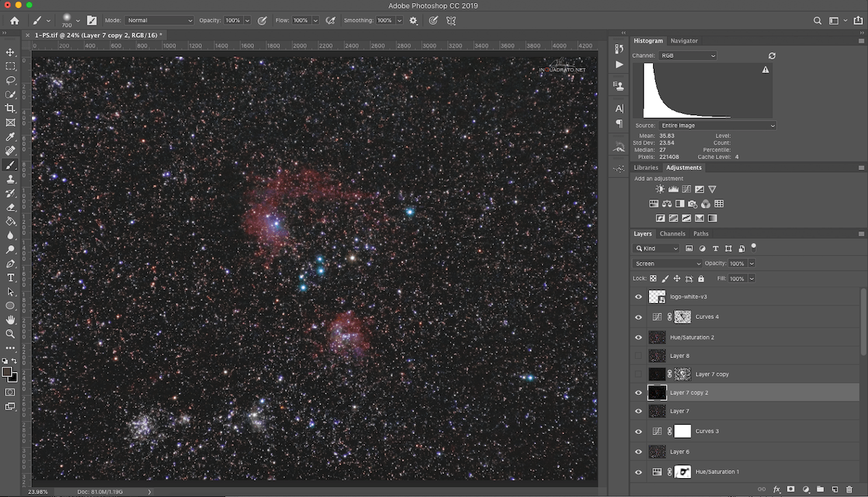
Task: Select the Paint Bucket tool
Action: point(10,221)
